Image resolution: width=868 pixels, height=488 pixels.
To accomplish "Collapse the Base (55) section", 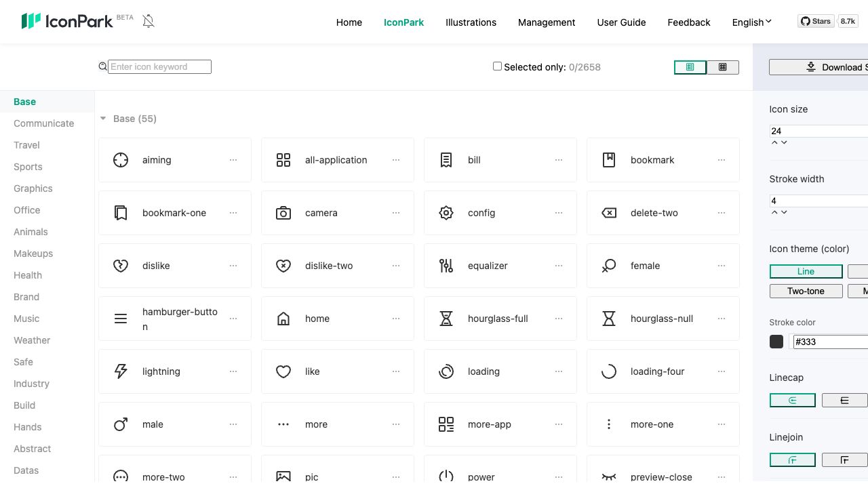I will click(103, 119).
